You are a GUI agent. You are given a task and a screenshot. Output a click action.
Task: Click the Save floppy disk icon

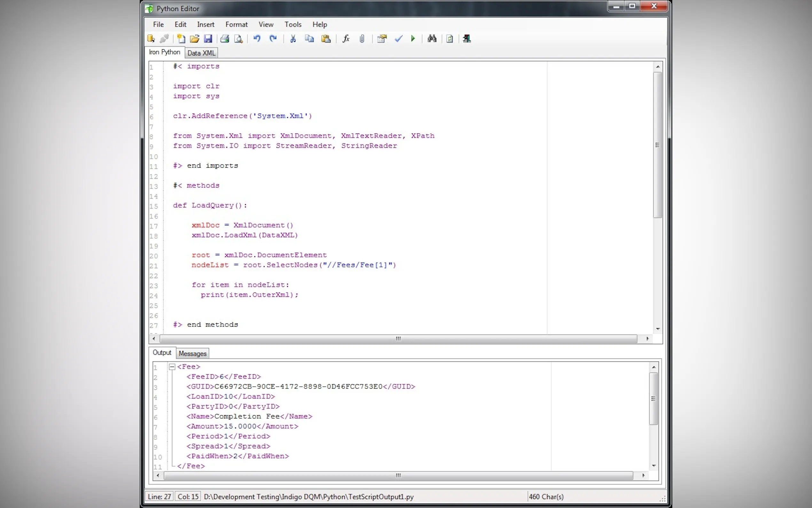208,39
